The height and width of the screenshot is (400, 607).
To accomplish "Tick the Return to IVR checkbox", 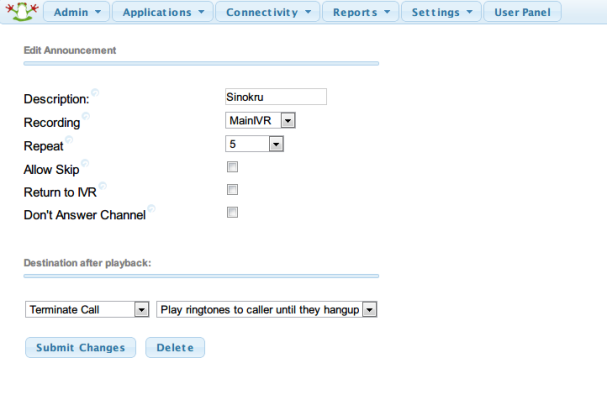I will pyautogui.click(x=232, y=190).
